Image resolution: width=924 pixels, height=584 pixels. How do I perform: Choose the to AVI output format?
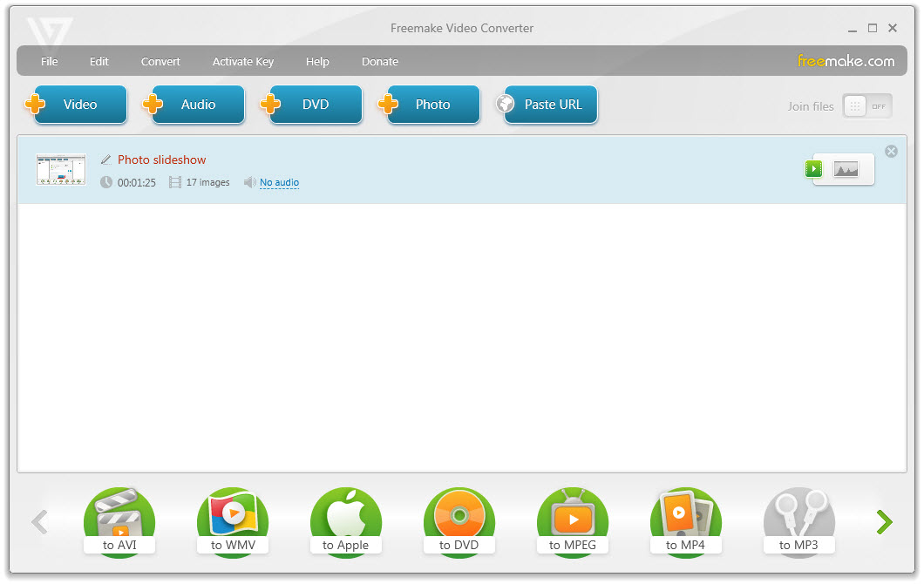click(119, 521)
